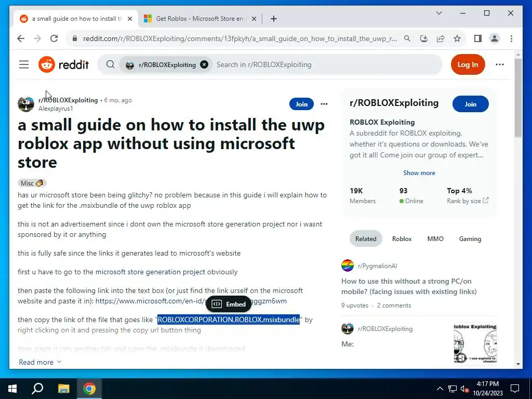Image resolution: width=532 pixels, height=399 pixels.
Task: Open the r/PygmalionAI community link
Action: pyautogui.click(x=377, y=266)
